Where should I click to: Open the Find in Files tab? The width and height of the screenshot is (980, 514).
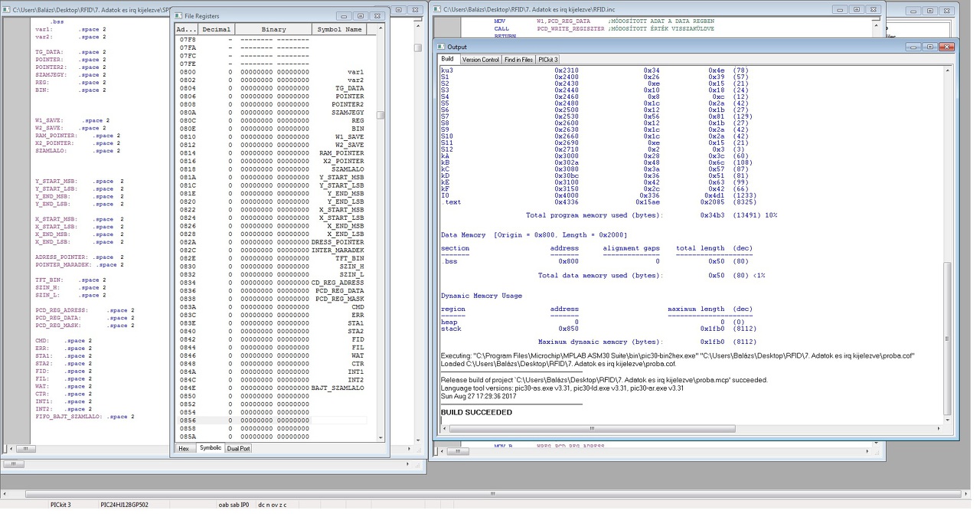tap(518, 59)
